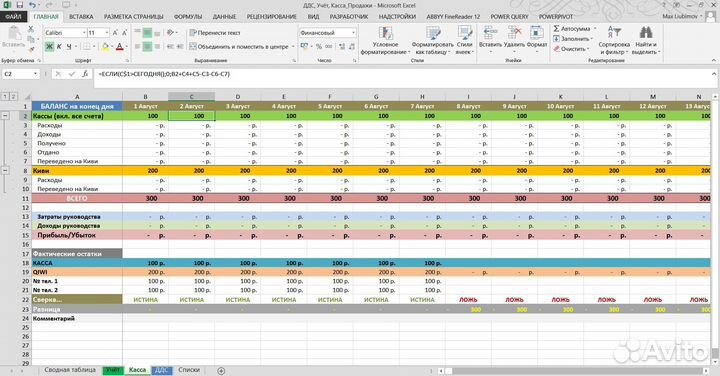Open Стили ячеек gallery
The width and height of the screenshot is (720, 376).
464,40
